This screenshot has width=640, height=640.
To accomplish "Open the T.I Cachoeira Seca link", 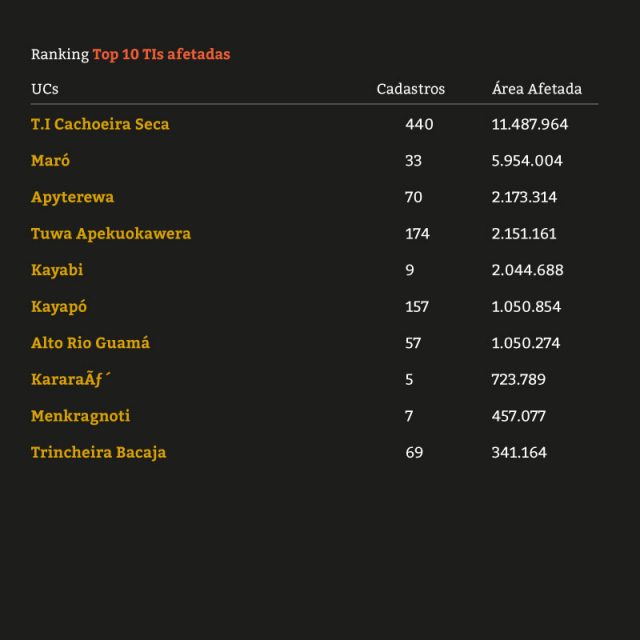I will coord(100,125).
